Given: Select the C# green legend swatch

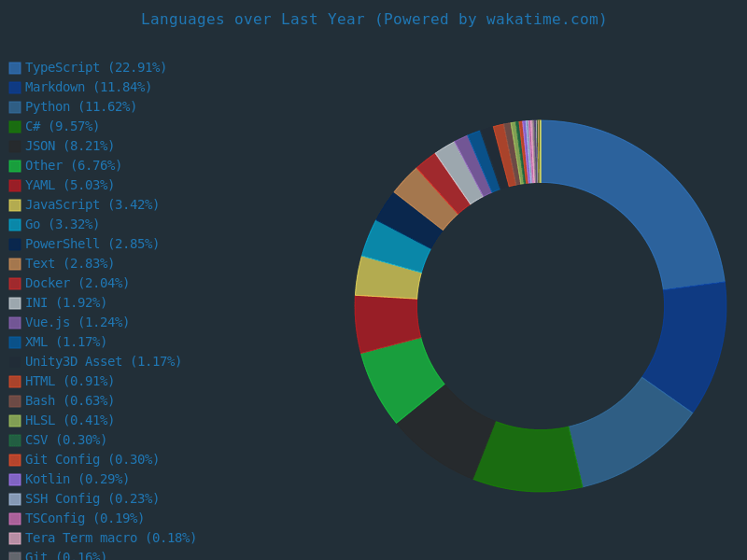Looking at the screenshot, I should coord(15,127).
